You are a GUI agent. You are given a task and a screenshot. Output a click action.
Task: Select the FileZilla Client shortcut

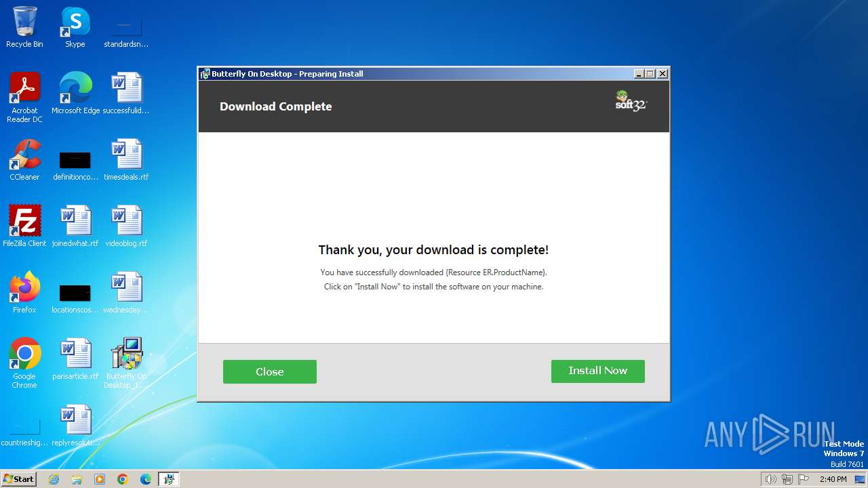pyautogui.click(x=24, y=226)
